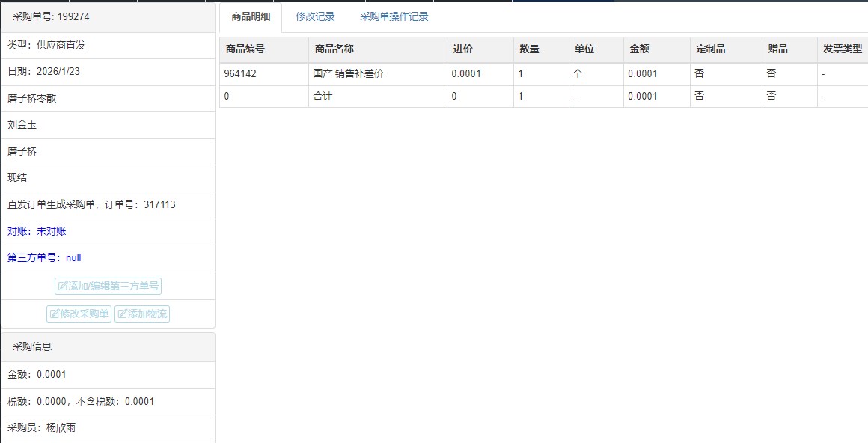Open the 采购单操作记录 tab
Image resolution: width=868 pixels, height=443 pixels.
394,16
